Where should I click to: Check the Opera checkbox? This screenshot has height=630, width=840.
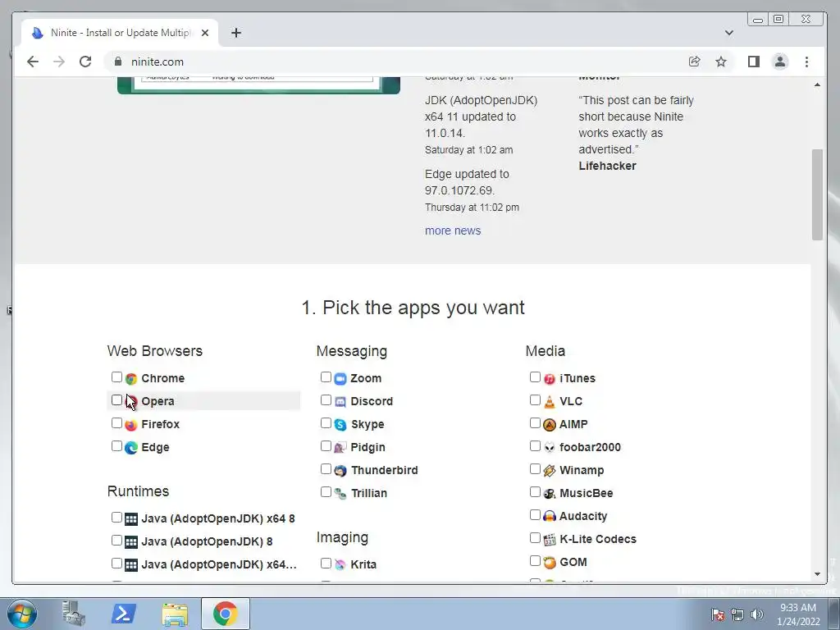tap(116, 400)
